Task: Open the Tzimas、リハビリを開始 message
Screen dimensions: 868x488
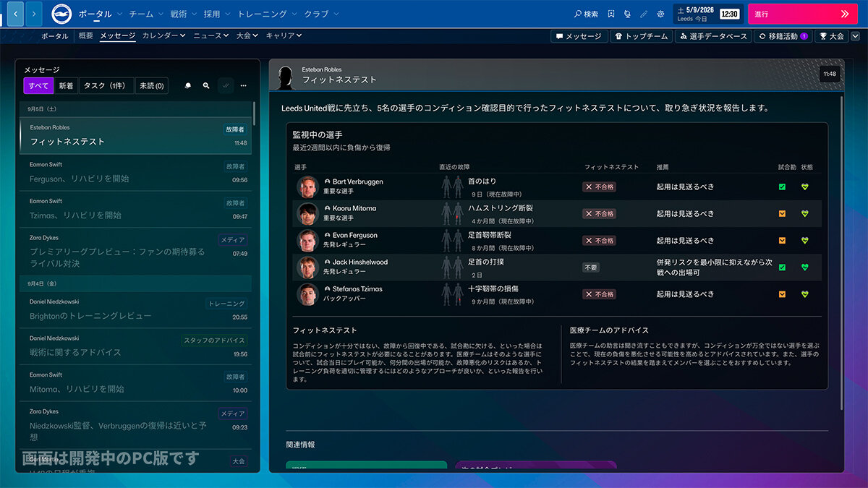Action: pyautogui.click(x=135, y=209)
